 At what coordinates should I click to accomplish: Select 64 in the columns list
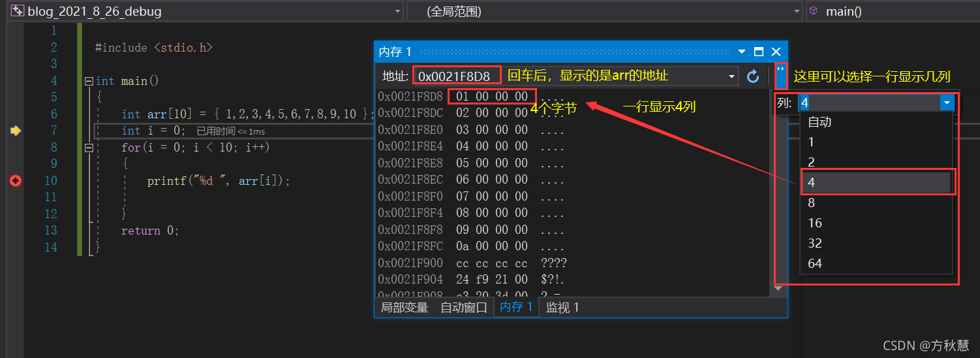click(x=876, y=263)
